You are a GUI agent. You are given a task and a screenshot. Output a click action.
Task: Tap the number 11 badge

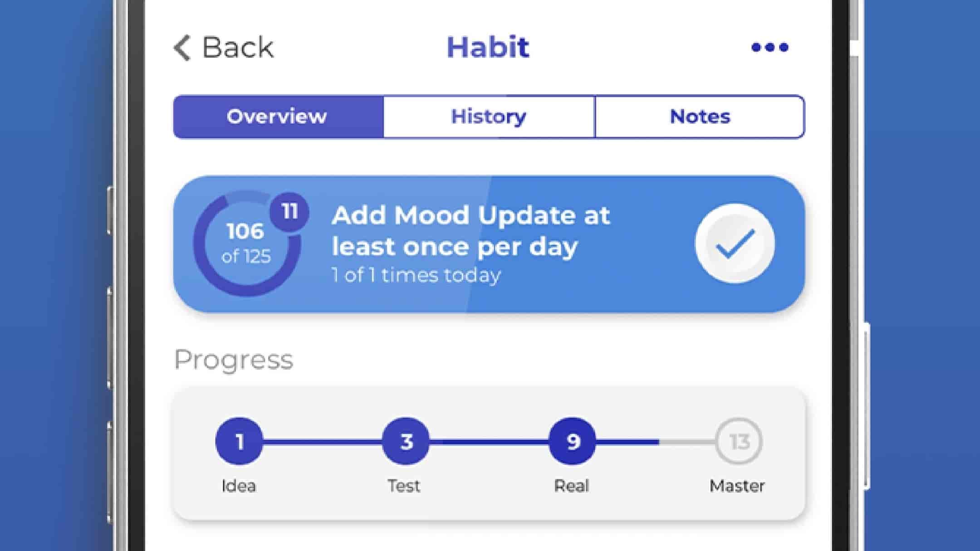289,212
